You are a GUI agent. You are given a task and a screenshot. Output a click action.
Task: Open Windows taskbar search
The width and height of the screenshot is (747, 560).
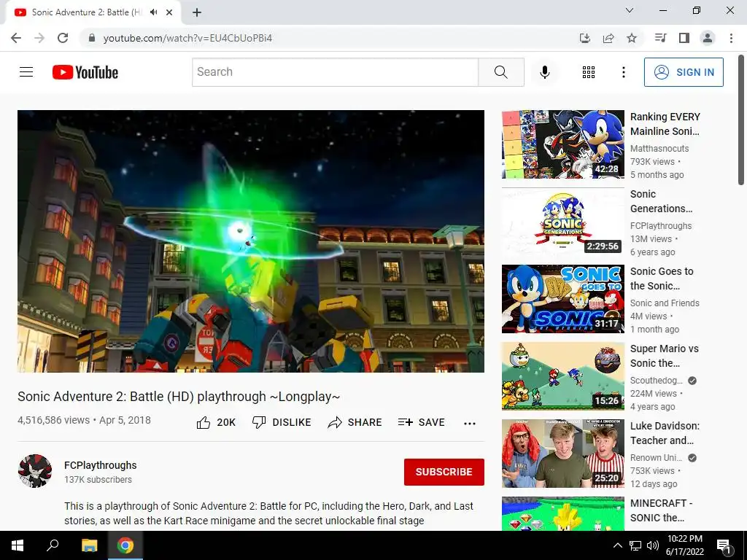coord(53,545)
